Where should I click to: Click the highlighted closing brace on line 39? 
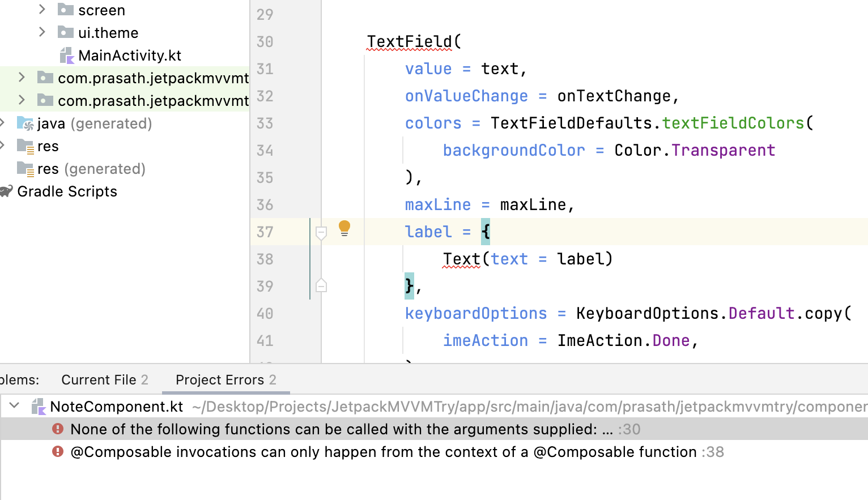coord(409,286)
